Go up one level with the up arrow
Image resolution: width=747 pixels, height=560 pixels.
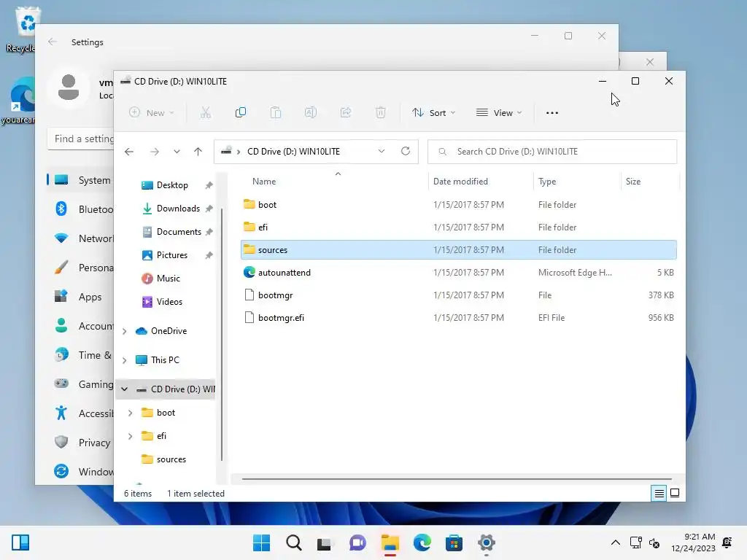[x=198, y=152]
